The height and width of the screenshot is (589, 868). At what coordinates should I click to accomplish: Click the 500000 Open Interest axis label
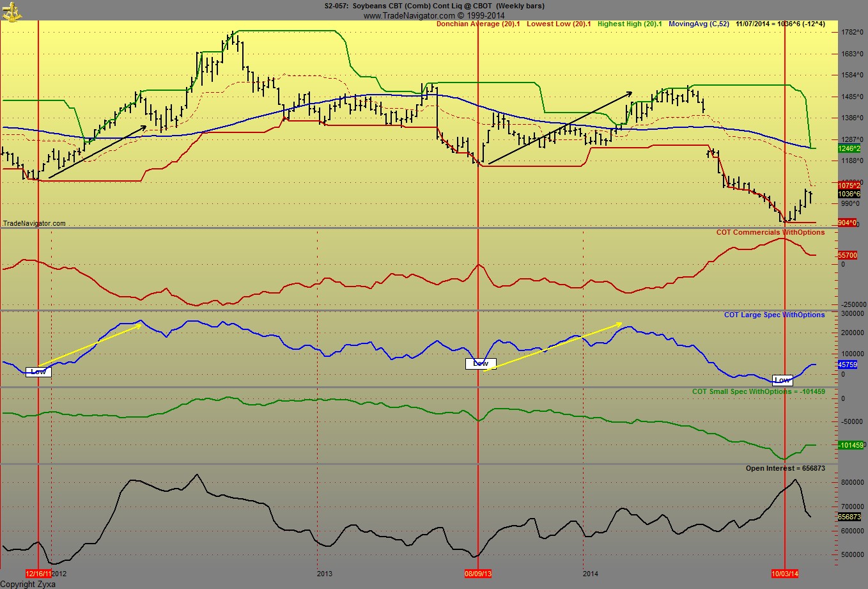pos(852,554)
